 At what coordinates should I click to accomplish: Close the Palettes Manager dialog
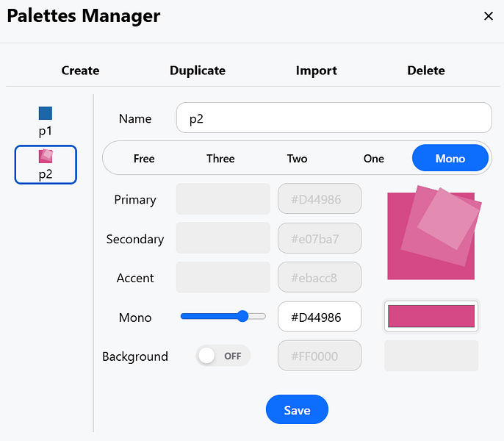(x=489, y=15)
